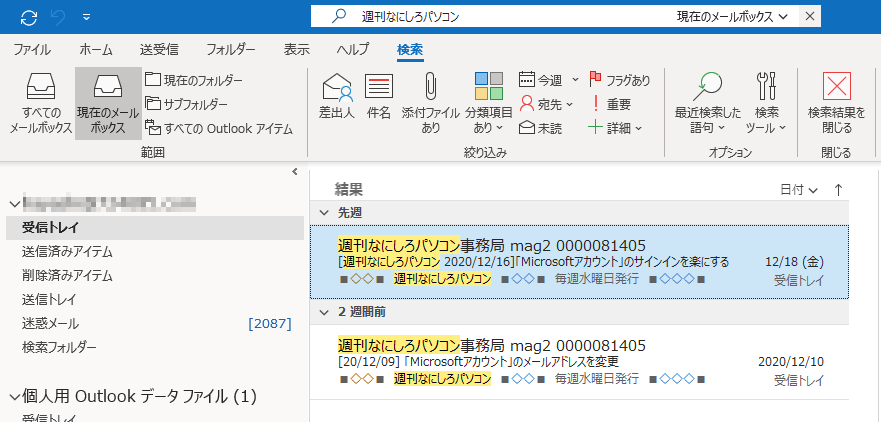
Task: Open the 検索ツール menu
Action: 766,103
